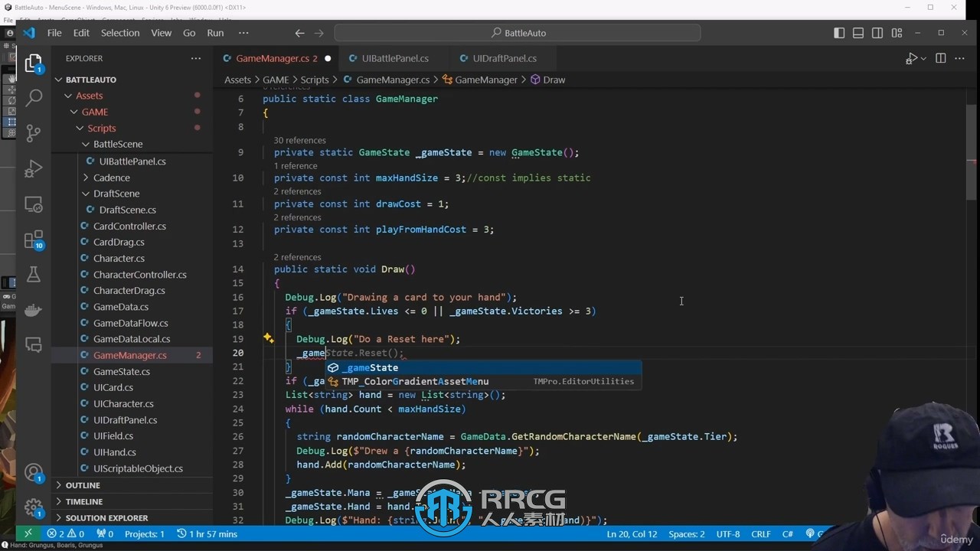Click the lightbulb code action on line 20
This screenshot has height=551, width=980.
tap(269, 338)
